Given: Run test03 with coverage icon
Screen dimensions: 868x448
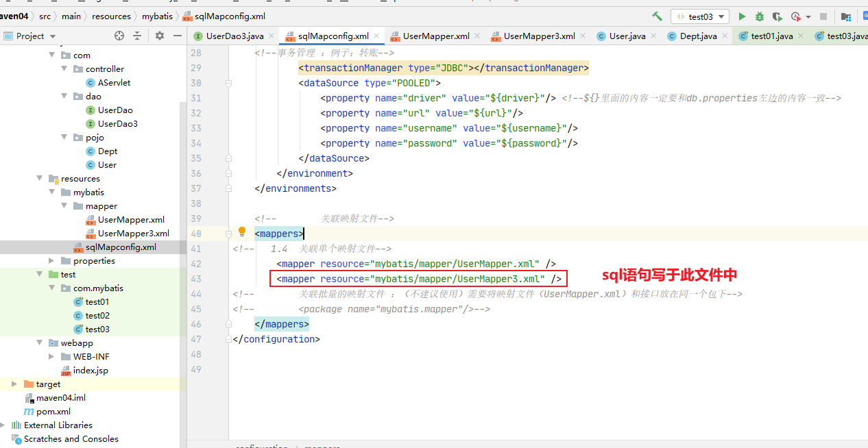Looking at the screenshot, I should [777, 16].
